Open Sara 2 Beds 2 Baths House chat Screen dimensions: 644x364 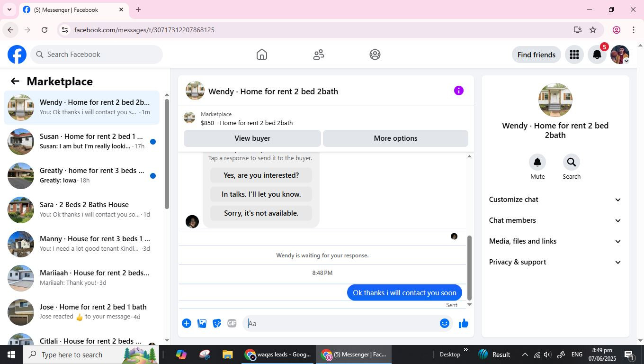coord(82,210)
